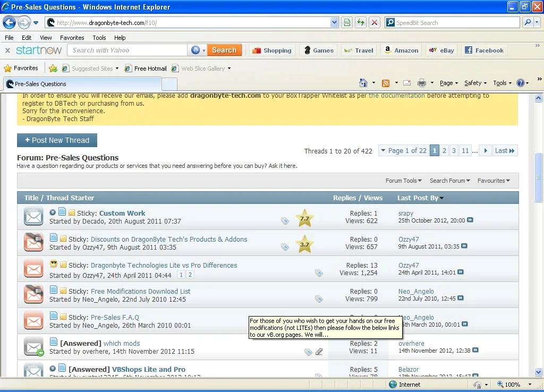Screen dimensions: 544x392
Task: Select the Pre-Sales Questions browser tab
Action: 82,84
